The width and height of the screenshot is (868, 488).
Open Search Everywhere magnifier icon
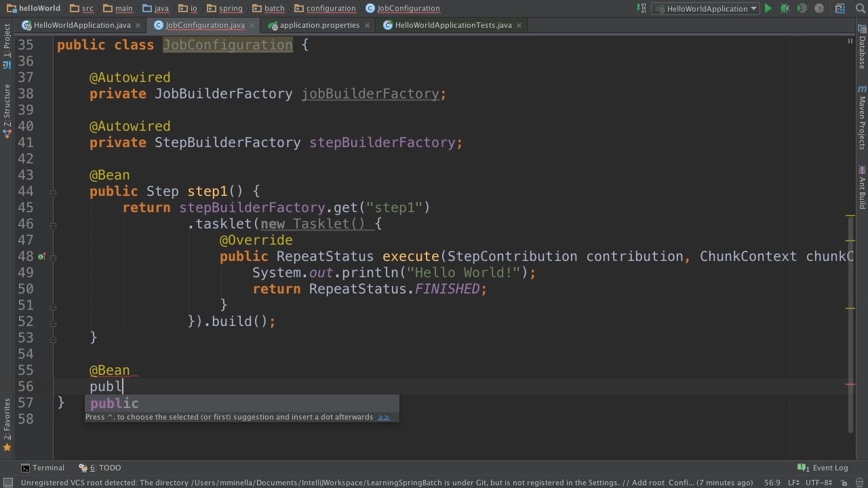click(859, 8)
